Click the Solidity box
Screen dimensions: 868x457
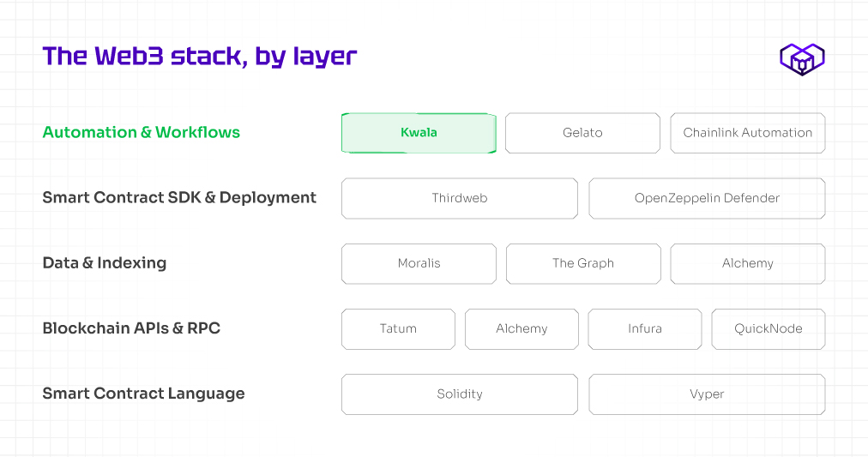click(x=460, y=394)
